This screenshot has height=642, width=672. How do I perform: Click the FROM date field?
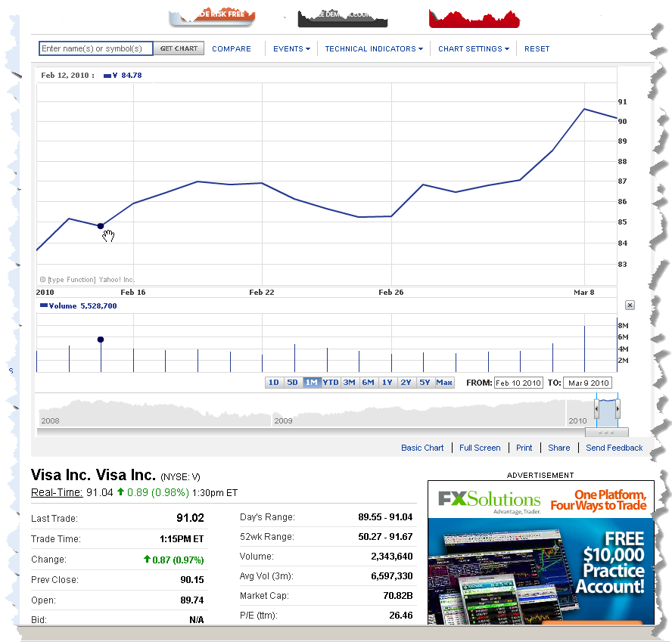pos(518,383)
